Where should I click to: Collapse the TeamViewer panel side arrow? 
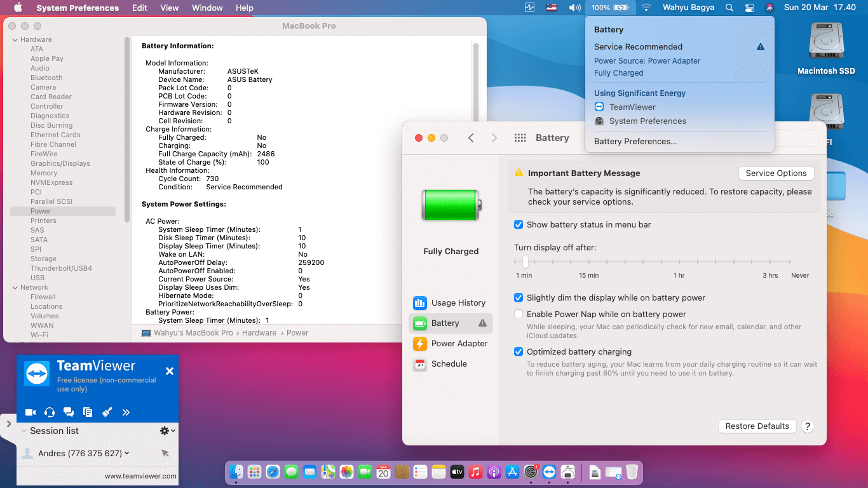click(x=8, y=423)
